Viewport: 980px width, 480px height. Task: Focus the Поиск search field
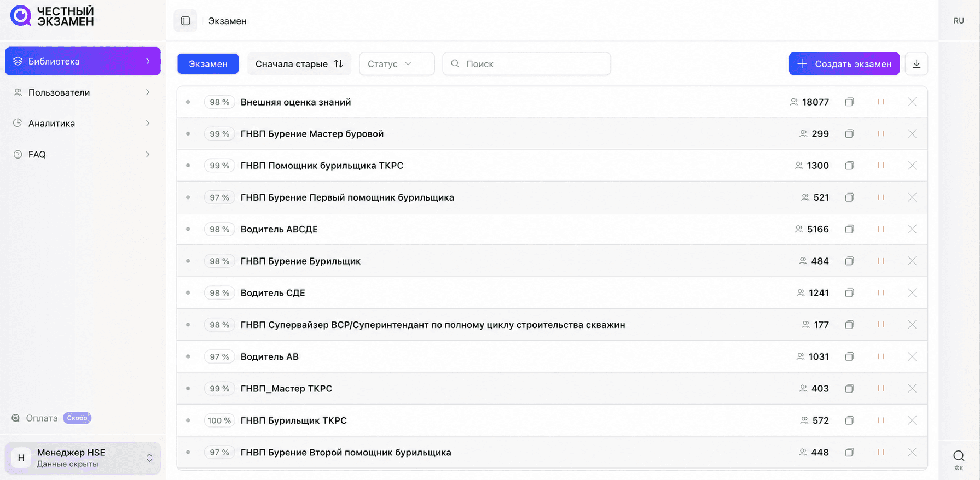(526, 64)
